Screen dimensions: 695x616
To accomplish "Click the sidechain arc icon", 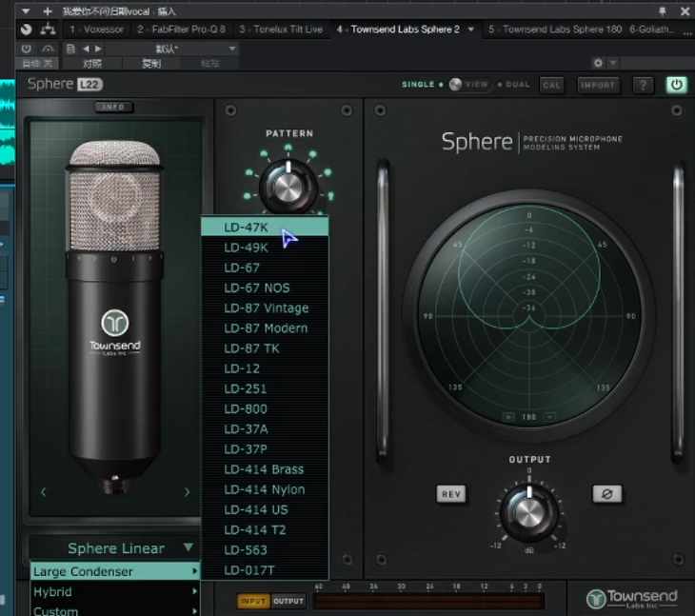I will click(x=48, y=49).
